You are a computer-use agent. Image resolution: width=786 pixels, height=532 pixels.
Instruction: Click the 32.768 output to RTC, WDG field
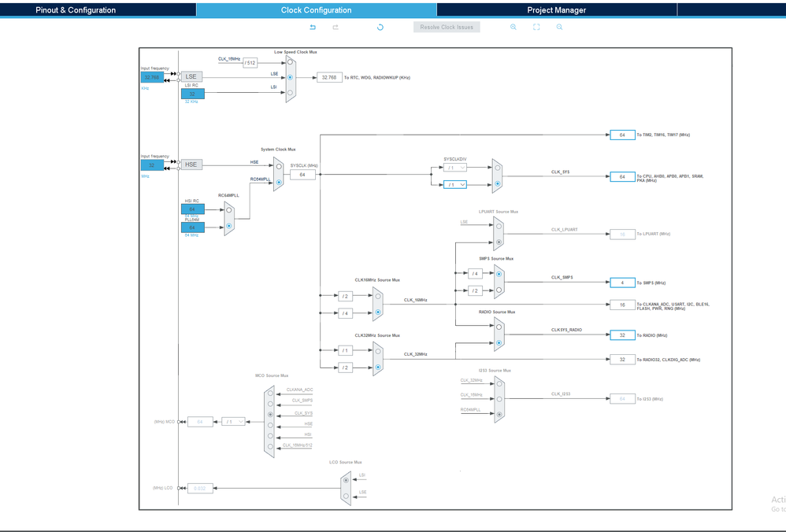tap(329, 78)
